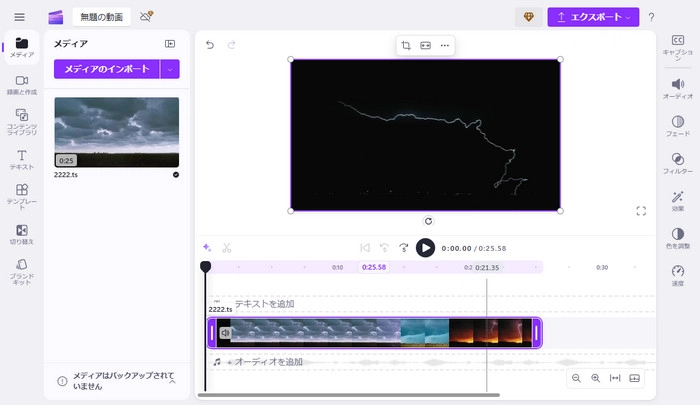Click the lightning video preview
The image size is (700, 407).
pos(425,135)
